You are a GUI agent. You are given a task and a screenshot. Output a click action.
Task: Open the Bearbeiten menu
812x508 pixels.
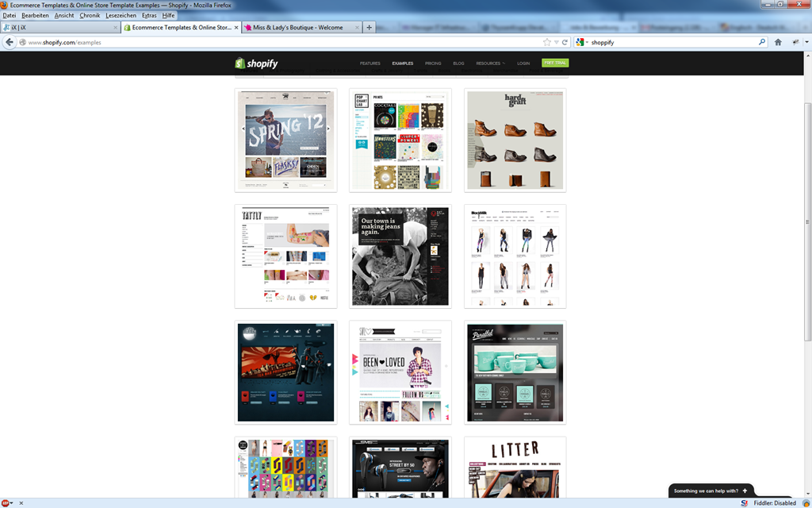click(x=35, y=16)
